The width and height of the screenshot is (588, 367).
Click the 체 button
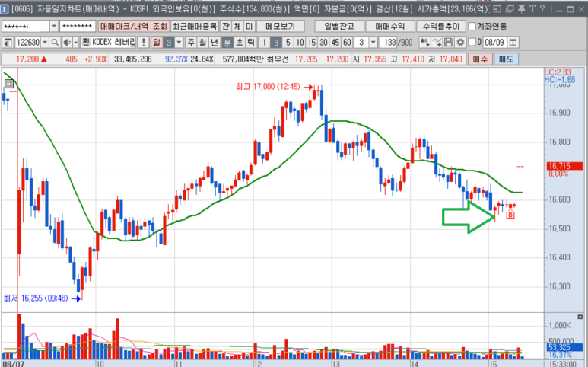click(237, 26)
